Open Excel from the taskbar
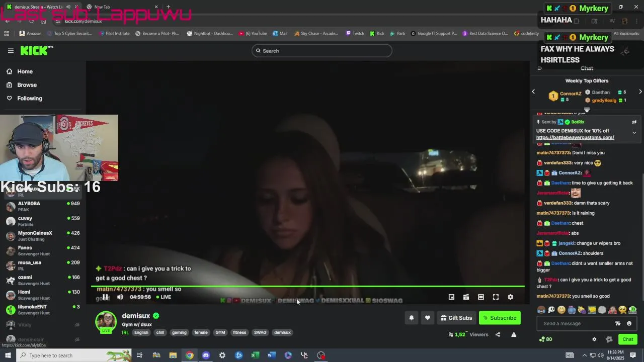This screenshot has width=644, height=362. point(255,355)
